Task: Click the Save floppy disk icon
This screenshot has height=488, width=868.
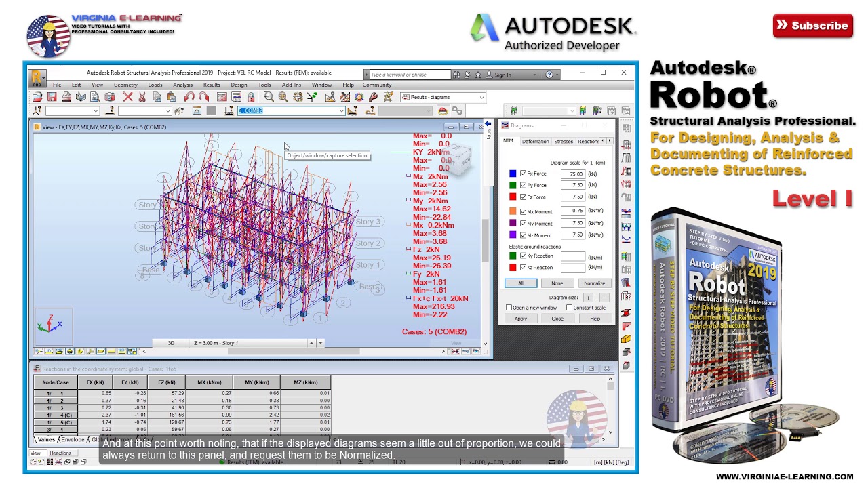Action: [52, 97]
